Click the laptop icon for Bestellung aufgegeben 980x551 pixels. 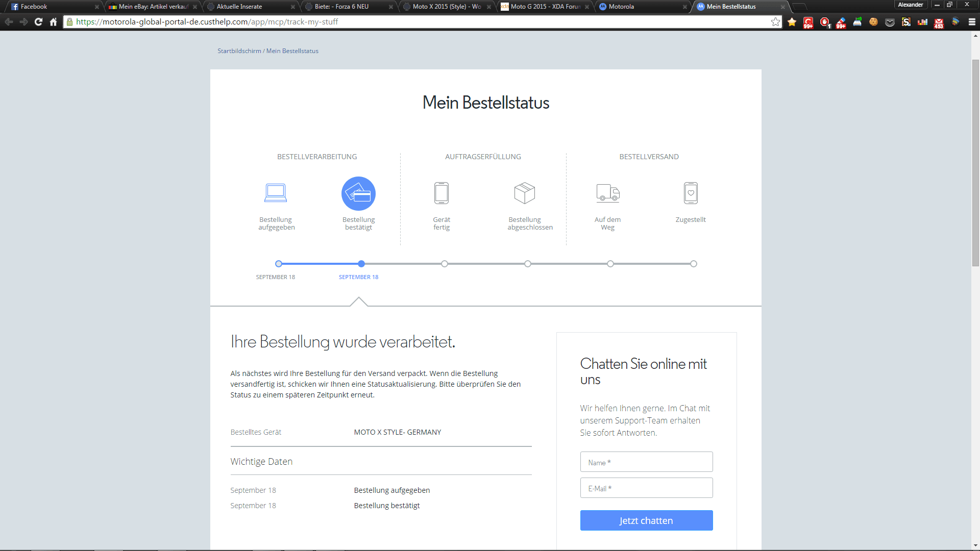pyautogui.click(x=276, y=193)
